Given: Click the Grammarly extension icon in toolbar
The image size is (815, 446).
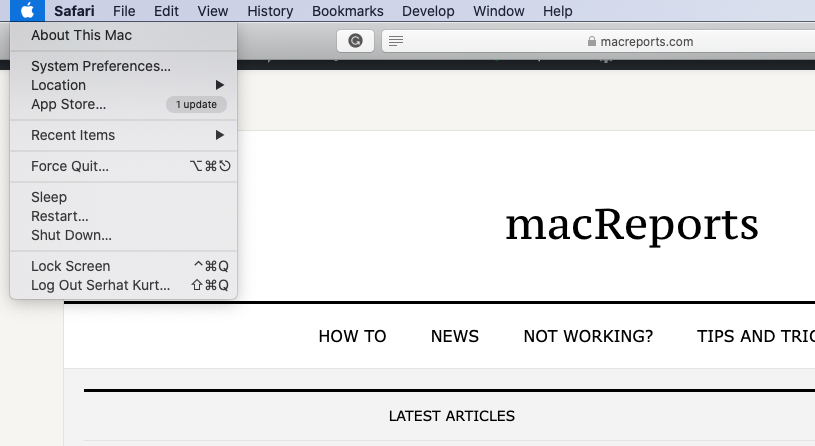Looking at the screenshot, I should [356, 41].
